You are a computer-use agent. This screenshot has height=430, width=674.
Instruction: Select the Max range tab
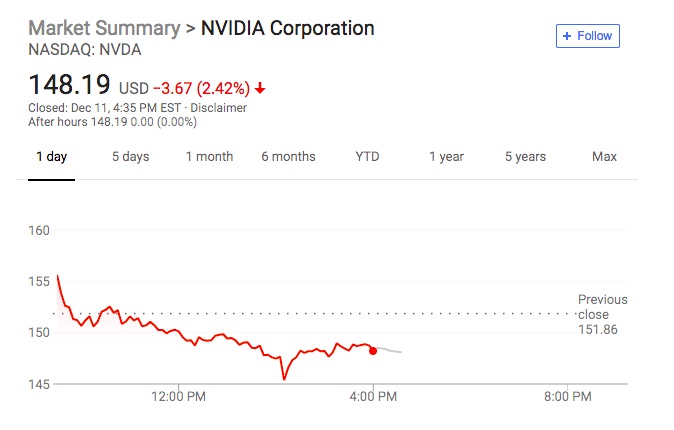pyautogui.click(x=604, y=157)
